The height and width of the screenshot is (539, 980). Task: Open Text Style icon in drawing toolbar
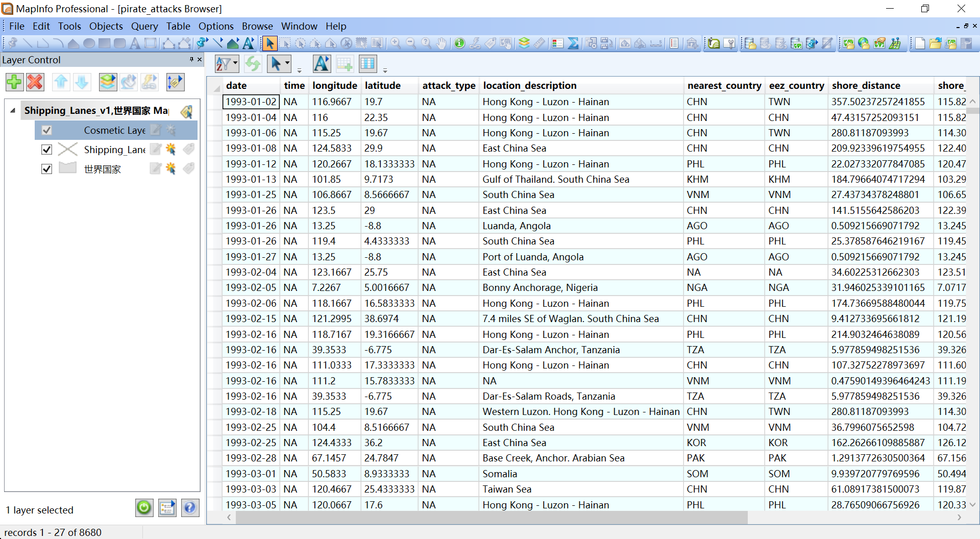click(x=249, y=43)
